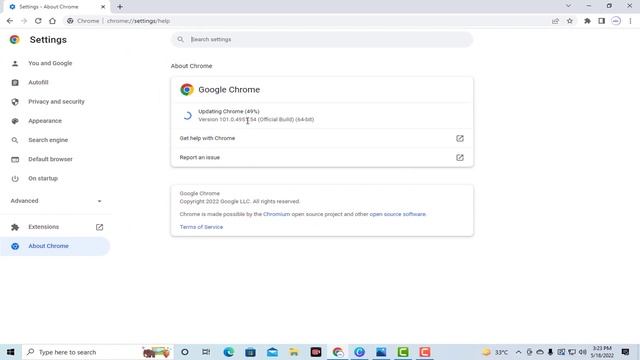The height and width of the screenshot is (360, 640).
Task: Open Report an issue
Action: [322, 158]
